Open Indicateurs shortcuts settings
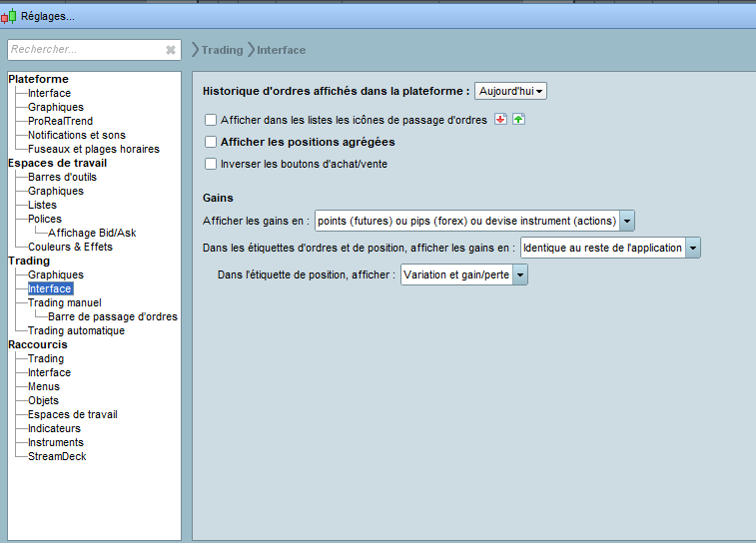 (x=54, y=428)
